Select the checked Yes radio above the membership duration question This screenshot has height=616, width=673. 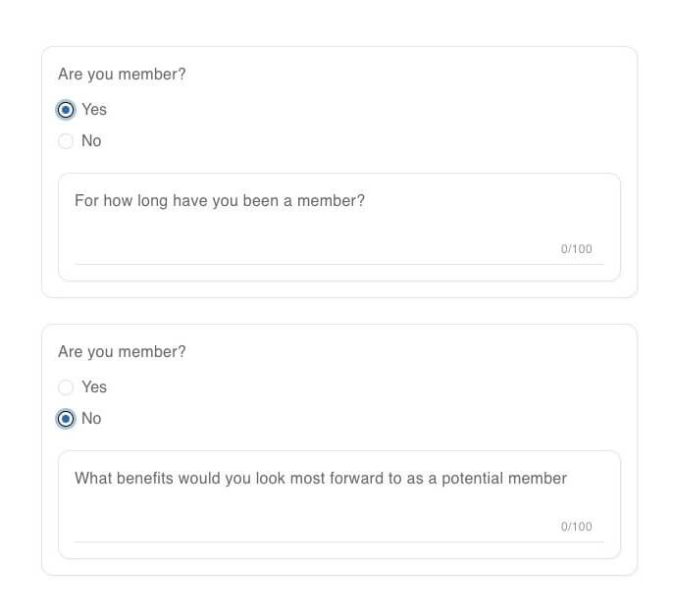[66, 110]
